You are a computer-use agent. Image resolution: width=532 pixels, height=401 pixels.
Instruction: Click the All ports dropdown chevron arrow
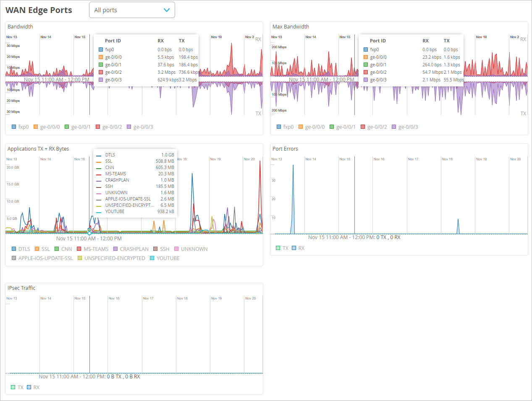(167, 10)
